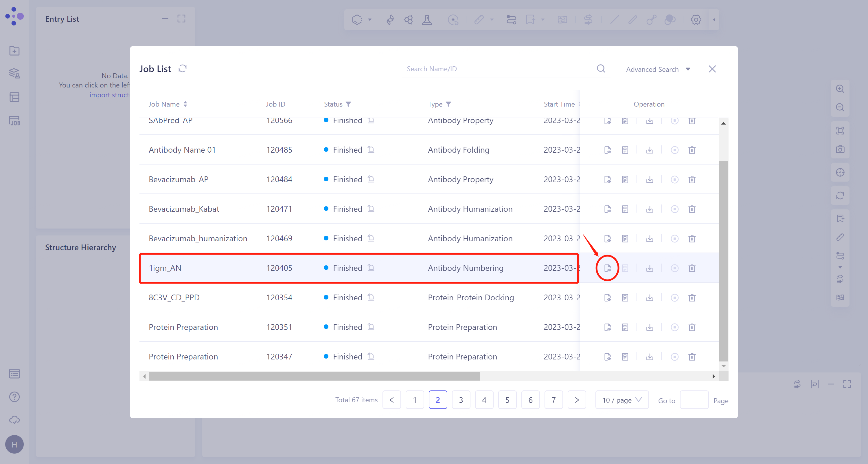Stop the 8C3V_CD_PPD job

(674, 298)
